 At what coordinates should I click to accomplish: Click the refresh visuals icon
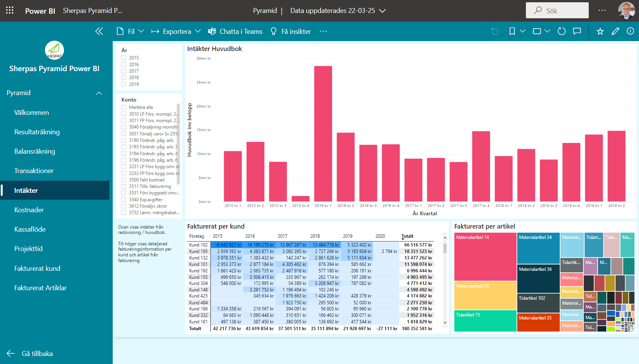coord(561,31)
